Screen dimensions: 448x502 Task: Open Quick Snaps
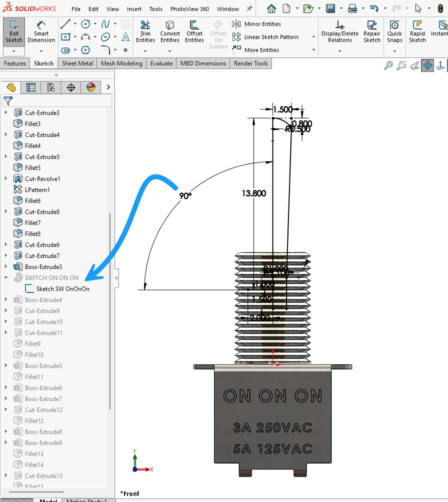[x=394, y=31]
